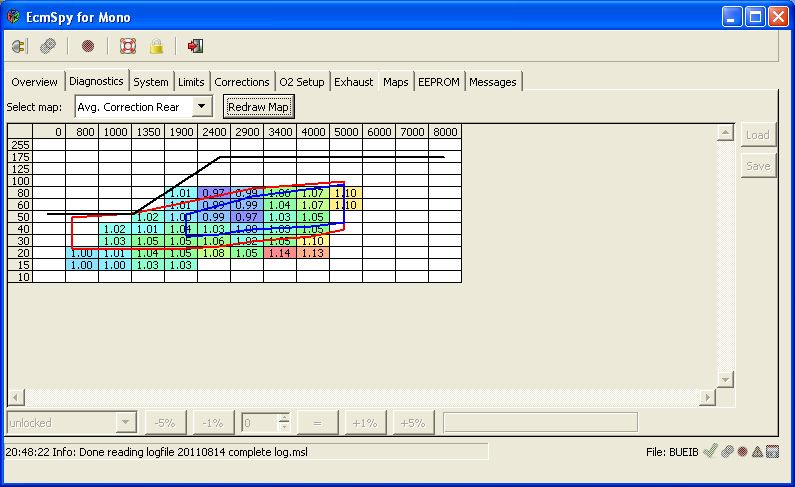Switch to the Overview tab
The height and width of the screenshot is (487, 795).
click(34, 82)
